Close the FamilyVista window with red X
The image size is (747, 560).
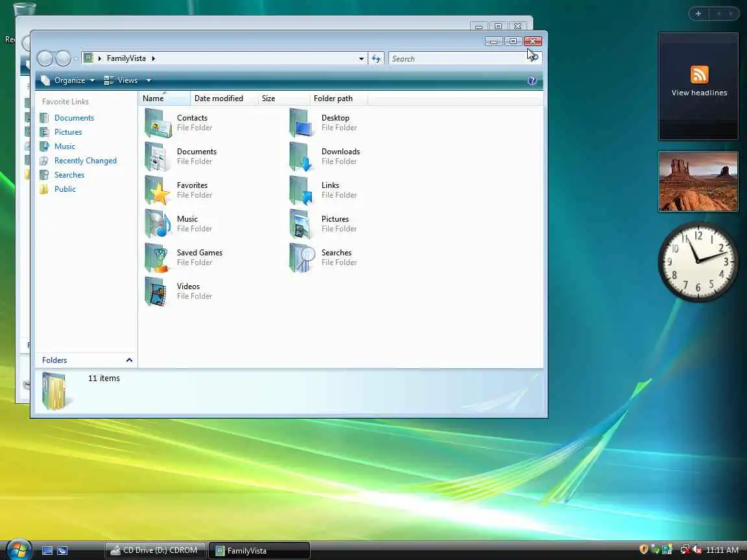coord(532,41)
